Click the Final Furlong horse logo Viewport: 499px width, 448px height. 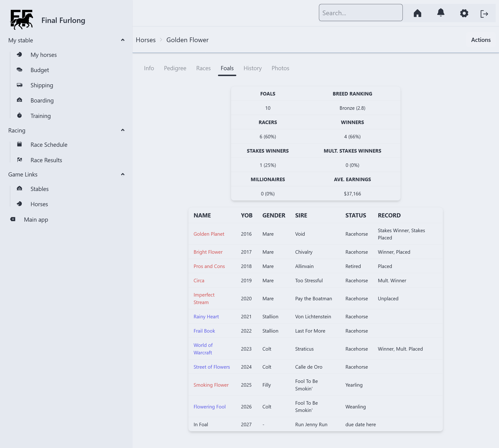22,20
